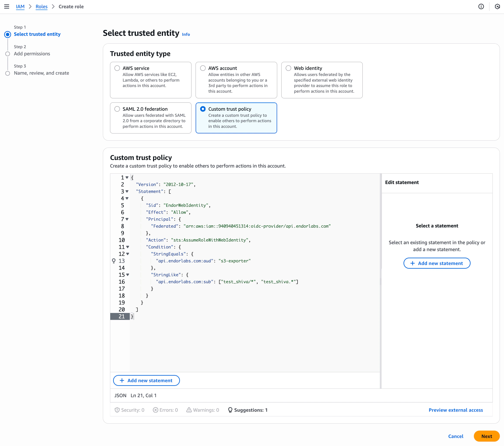Click the info circle icon top right
Screen dimensions: 504x446
(481, 7)
